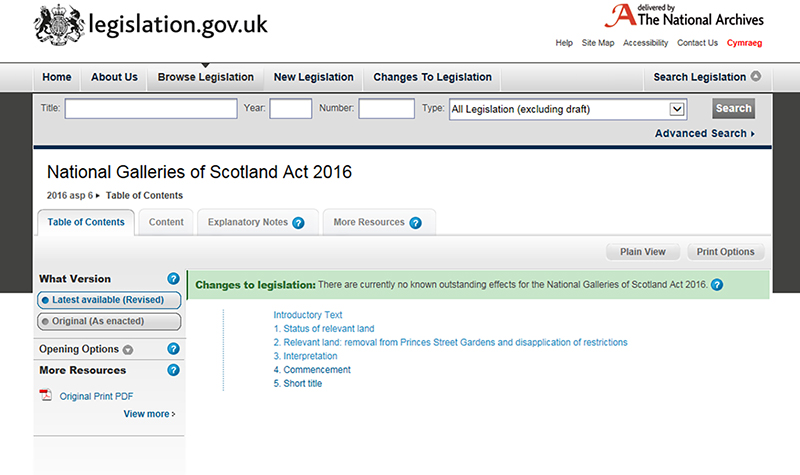
Task: Open section 2 Relevant land removal link
Action: pyautogui.click(x=450, y=342)
